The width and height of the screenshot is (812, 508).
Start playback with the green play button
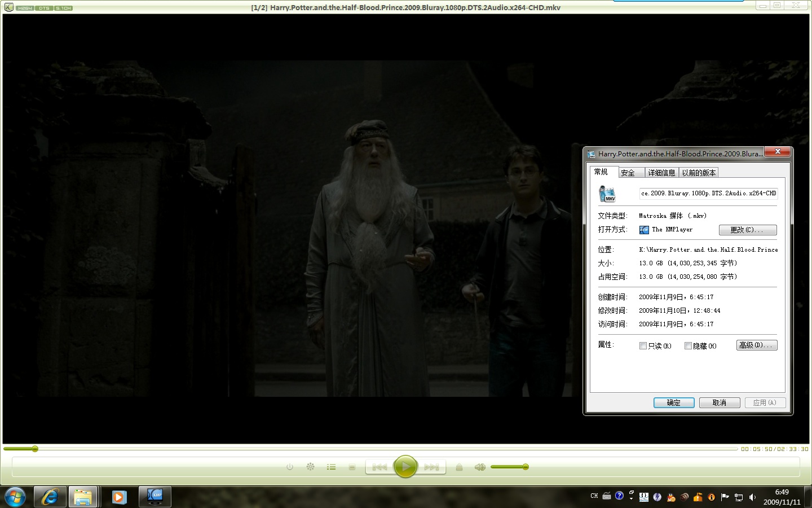coord(405,466)
